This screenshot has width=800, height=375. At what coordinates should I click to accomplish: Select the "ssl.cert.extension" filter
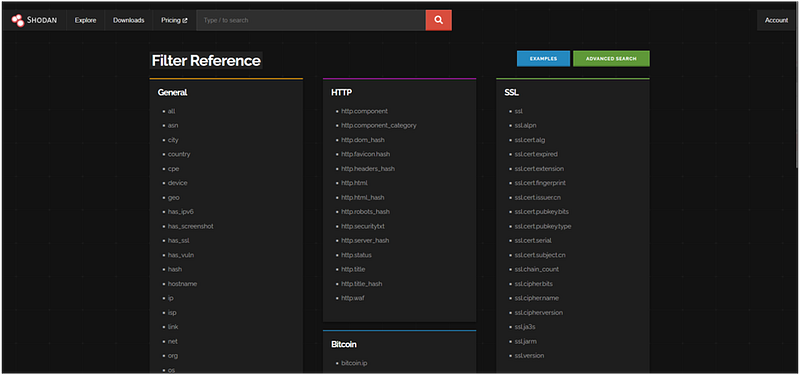539,169
